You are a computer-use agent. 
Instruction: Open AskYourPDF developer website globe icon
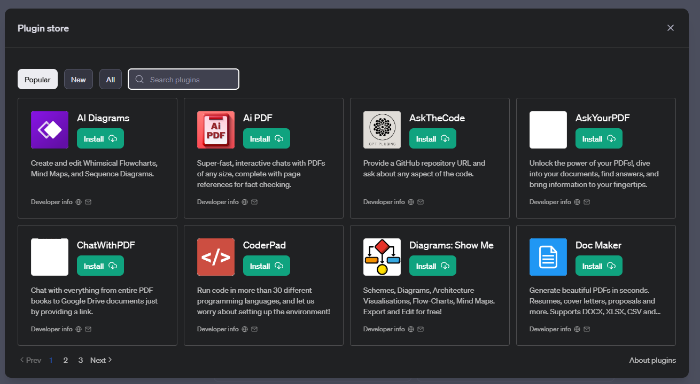(577, 202)
